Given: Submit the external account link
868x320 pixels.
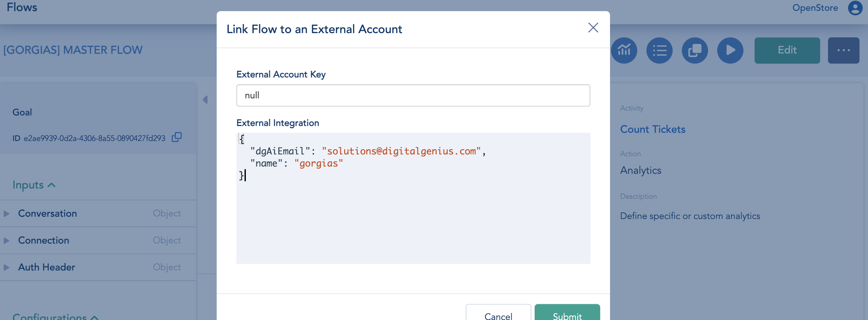Looking at the screenshot, I should 567,312.
